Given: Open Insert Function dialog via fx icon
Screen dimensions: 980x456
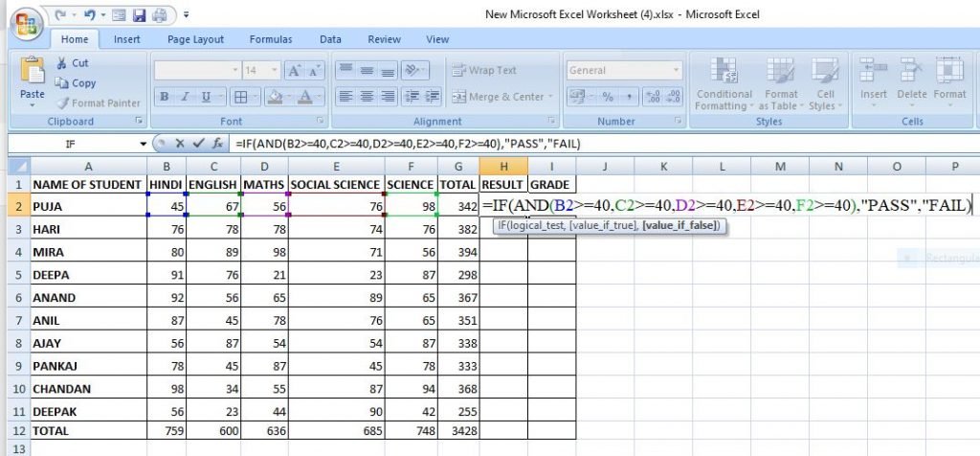Looking at the screenshot, I should click(218, 144).
